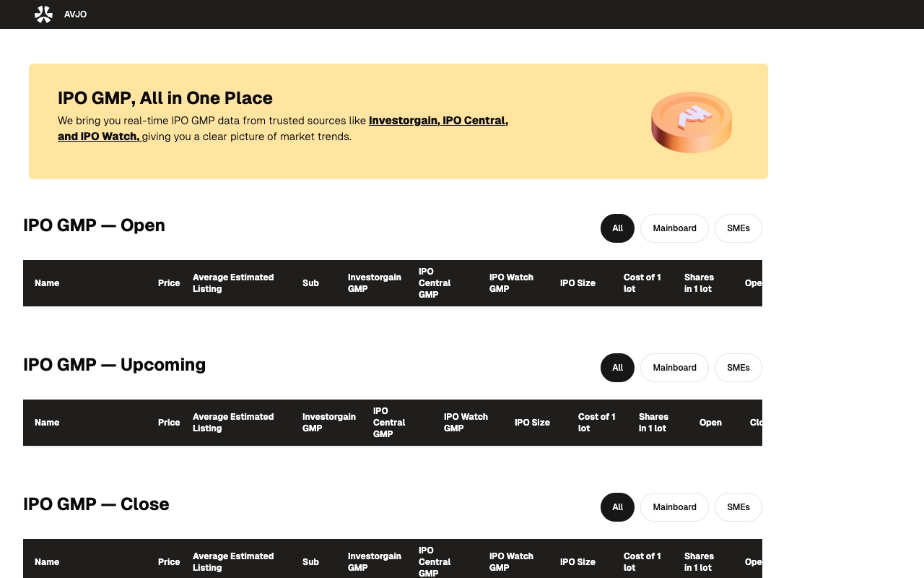Screen dimensions: 924x578
Task: Click IPO Size header in Upcoming table
Action: click(x=532, y=423)
